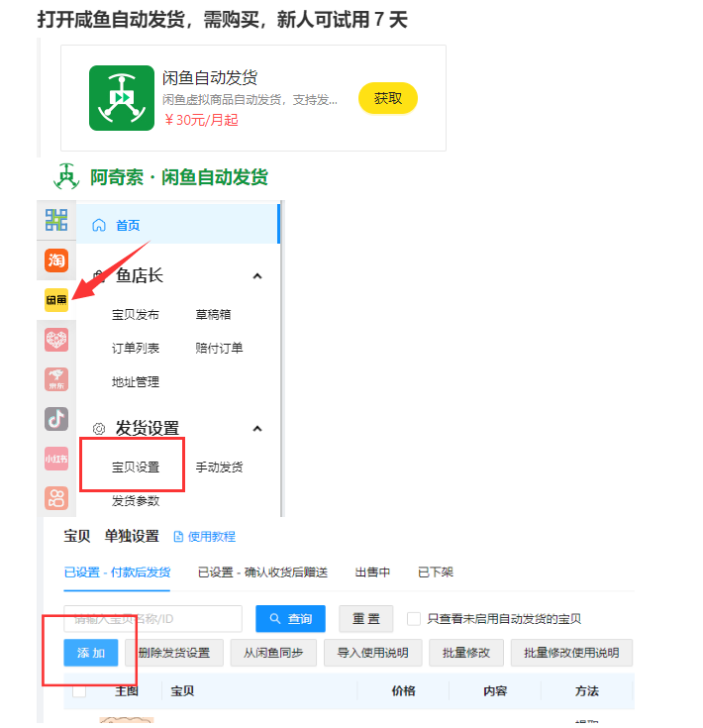Click the 导入使用说明 button
This screenshot has height=728, width=703.
click(x=373, y=653)
